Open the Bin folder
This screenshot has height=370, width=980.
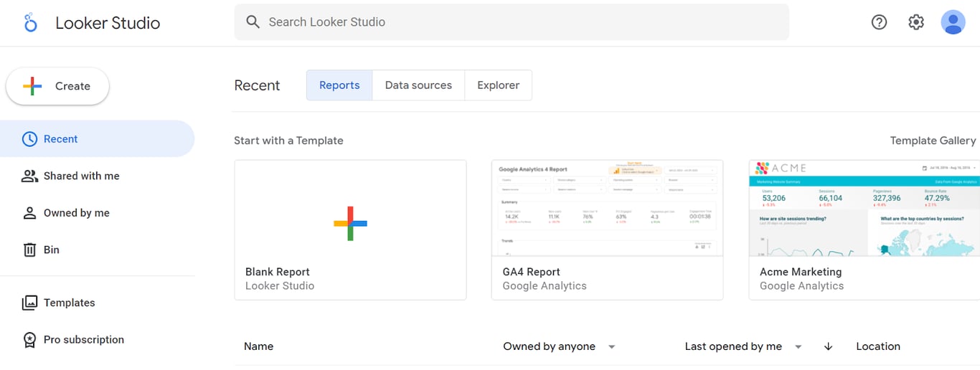(x=97, y=250)
